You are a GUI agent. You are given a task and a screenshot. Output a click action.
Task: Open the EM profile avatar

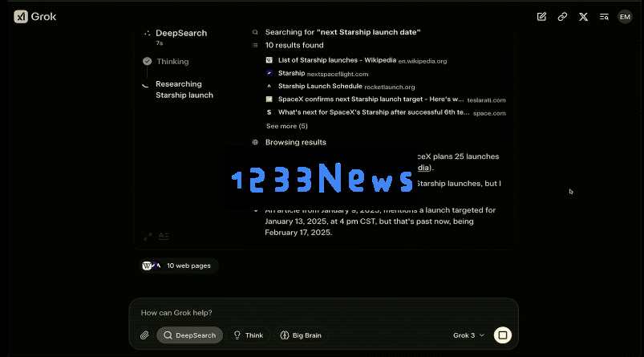625,16
